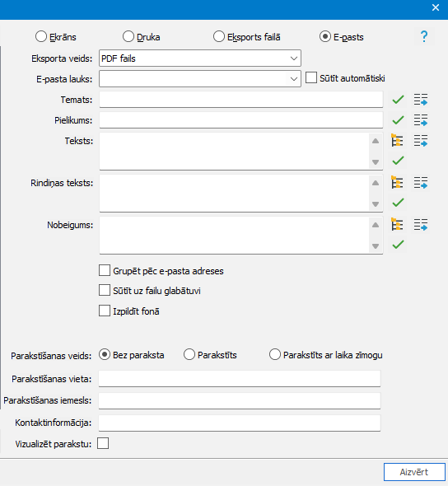Expand the E-pasta lauks dropdown
The height and width of the screenshot is (486, 448).
click(x=200, y=79)
